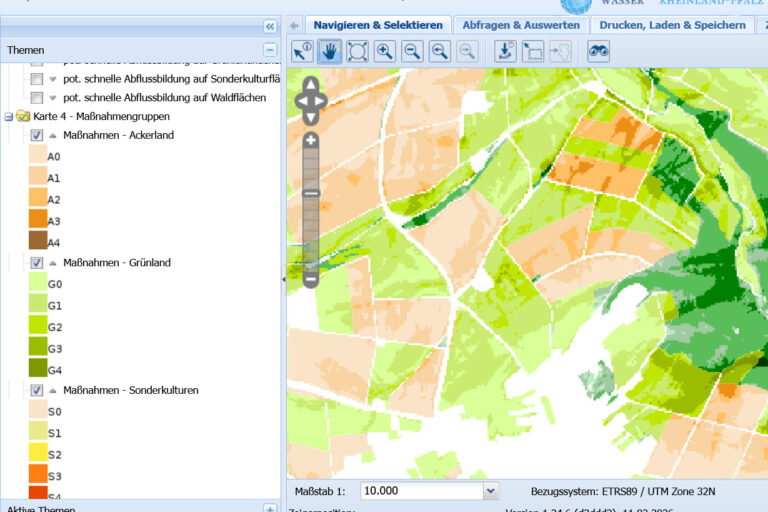This screenshot has width=768, height=512.
Task: Uncheck Maßnahmen - Ackerland layer
Action: (x=37, y=135)
